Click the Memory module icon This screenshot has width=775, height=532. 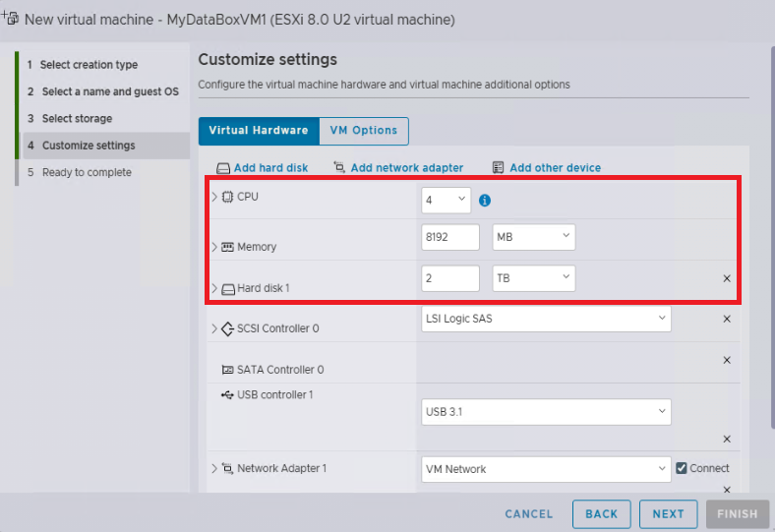(x=227, y=247)
